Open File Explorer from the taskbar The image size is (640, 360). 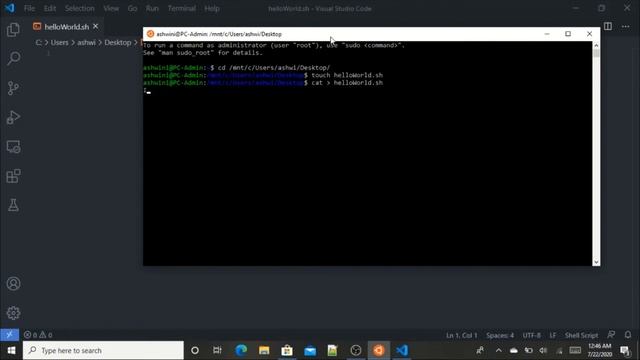[264, 351]
